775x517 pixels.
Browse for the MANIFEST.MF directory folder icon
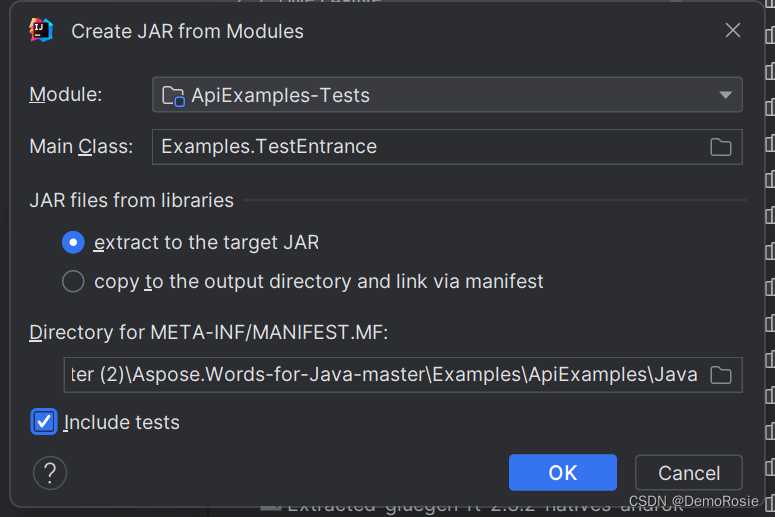721,375
